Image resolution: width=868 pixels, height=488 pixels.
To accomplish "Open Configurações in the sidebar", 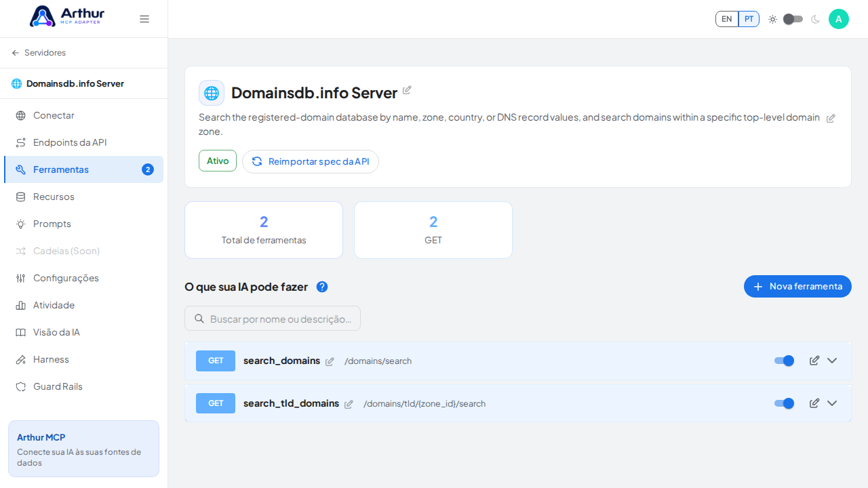I will coord(83,278).
